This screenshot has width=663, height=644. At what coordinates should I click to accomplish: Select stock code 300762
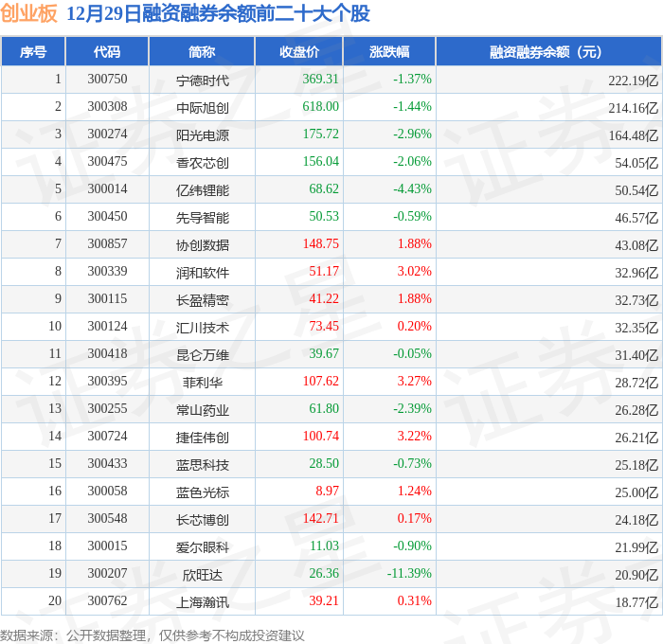pos(107,601)
